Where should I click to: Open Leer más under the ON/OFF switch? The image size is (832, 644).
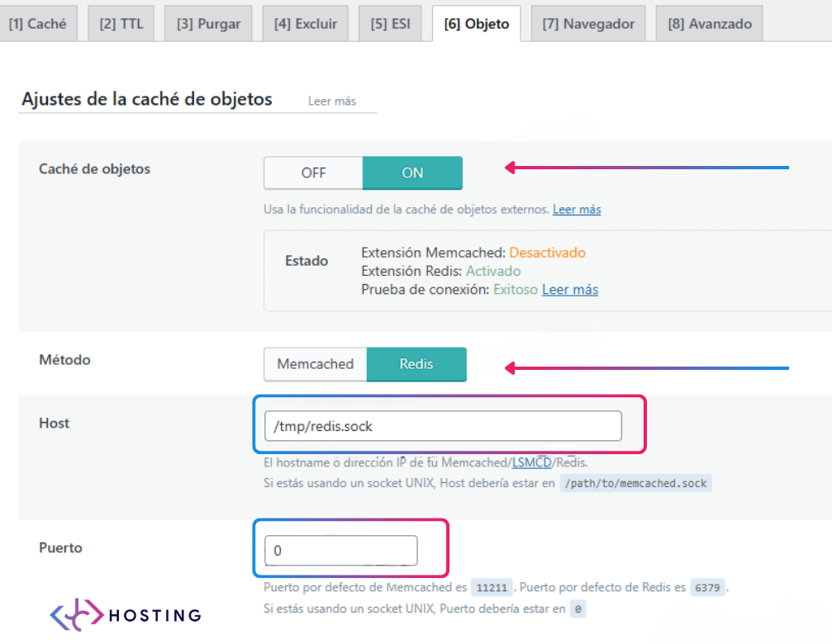576,209
